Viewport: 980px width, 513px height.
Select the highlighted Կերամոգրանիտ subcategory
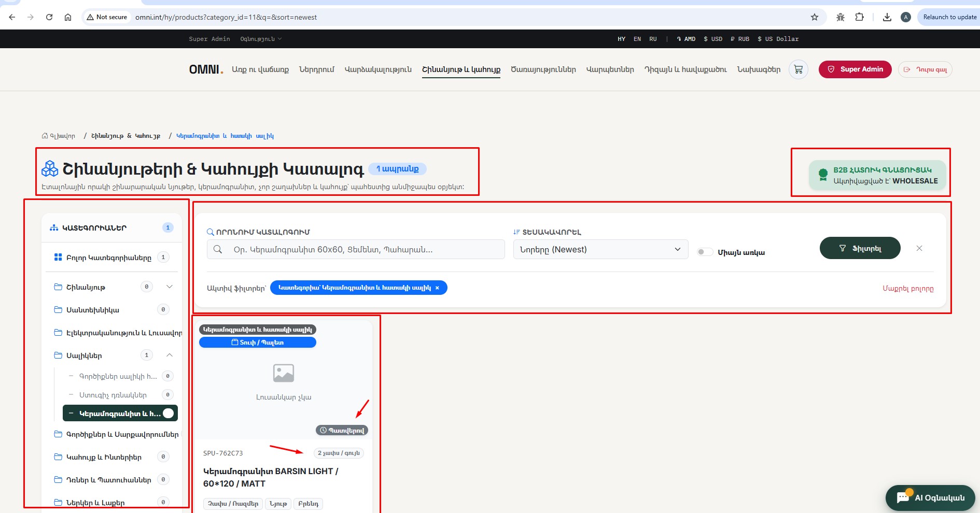120,413
